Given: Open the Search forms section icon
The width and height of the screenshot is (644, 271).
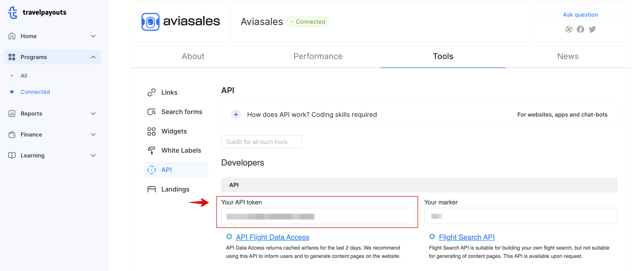Looking at the screenshot, I should [x=151, y=112].
